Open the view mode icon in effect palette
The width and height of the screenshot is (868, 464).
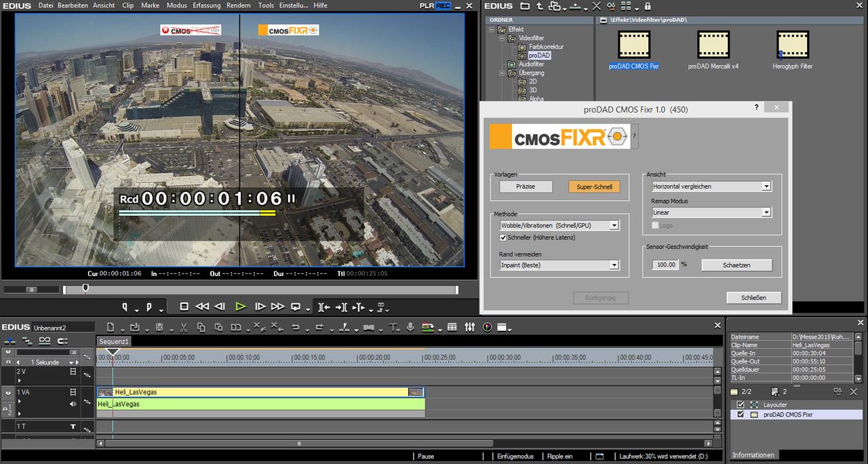coord(626,6)
